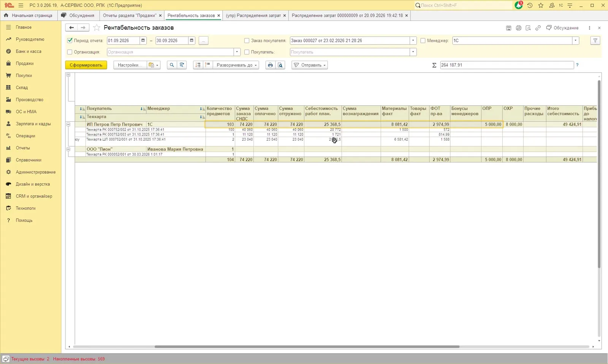
Task: Switch to Обсуждения tab
Action: tap(78, 16)
